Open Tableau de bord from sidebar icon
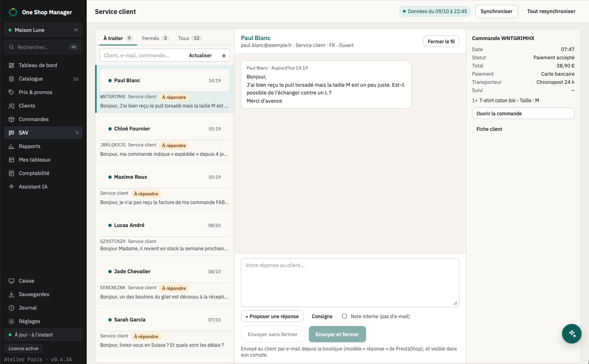This screenshot has width=589, height=364. click(x=11, y=65)
